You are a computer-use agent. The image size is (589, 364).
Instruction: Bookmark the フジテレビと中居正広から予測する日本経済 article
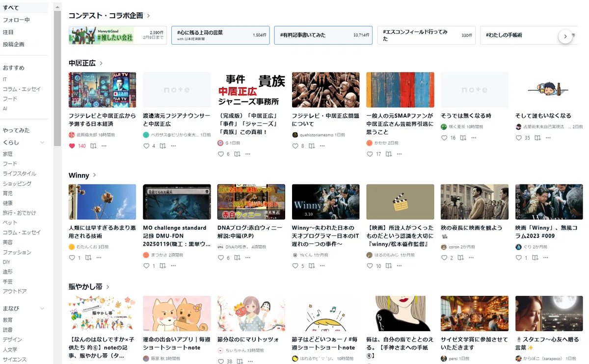(93, 146)
